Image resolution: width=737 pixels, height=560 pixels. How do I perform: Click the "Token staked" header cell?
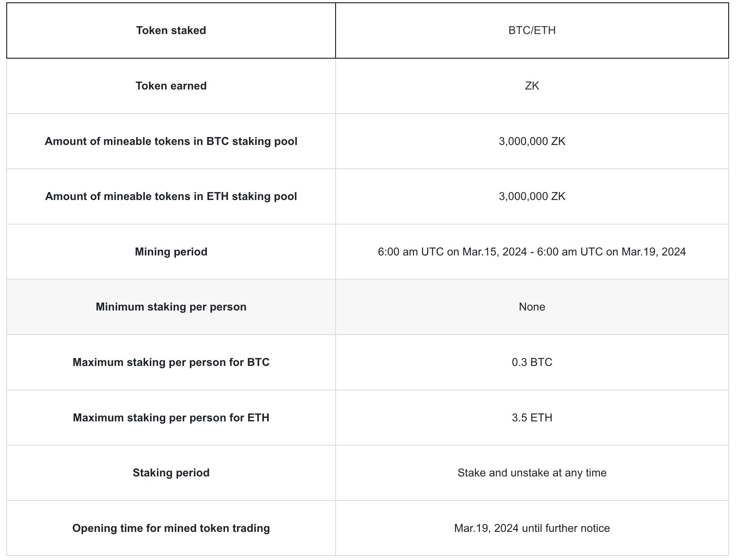[x=171, y=30]
